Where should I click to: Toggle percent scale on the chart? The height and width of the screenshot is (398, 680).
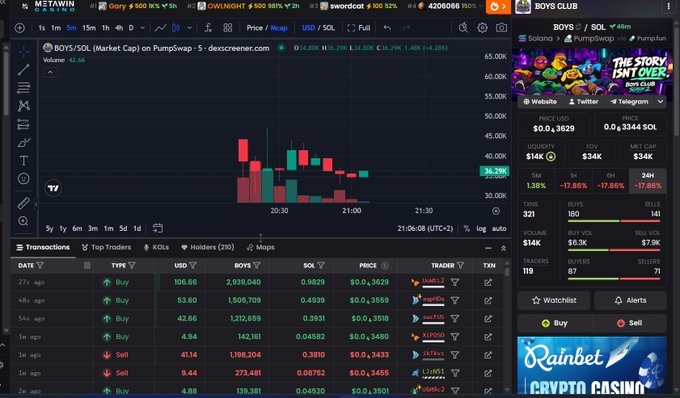(x=467, y=228)
